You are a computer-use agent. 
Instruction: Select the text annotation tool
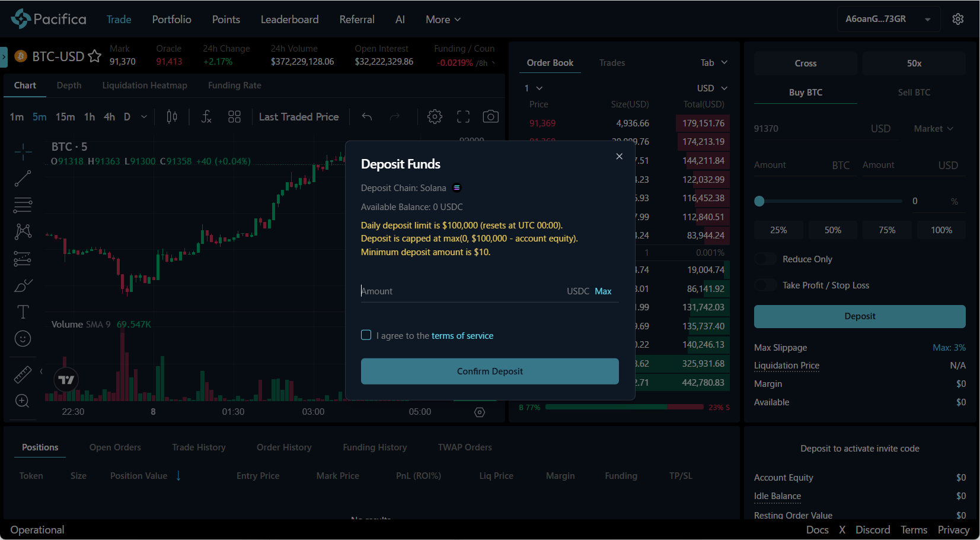coord(23,312)
